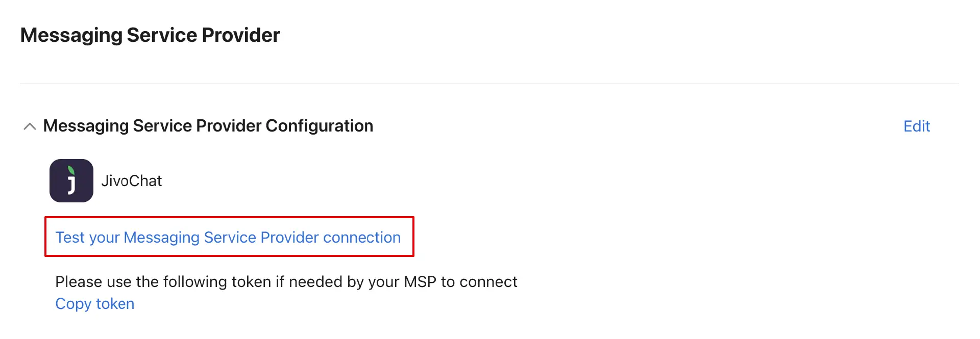980x339 pixels.
Task: Click the blue Copy token text
Action: [x=95, y=304]
